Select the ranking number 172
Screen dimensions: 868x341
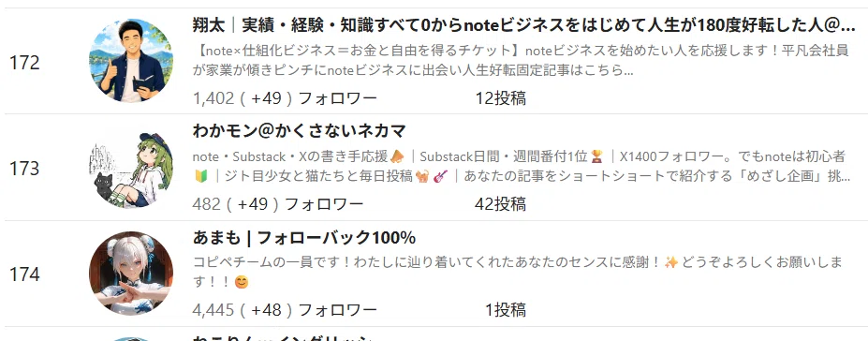click(25, 63)
